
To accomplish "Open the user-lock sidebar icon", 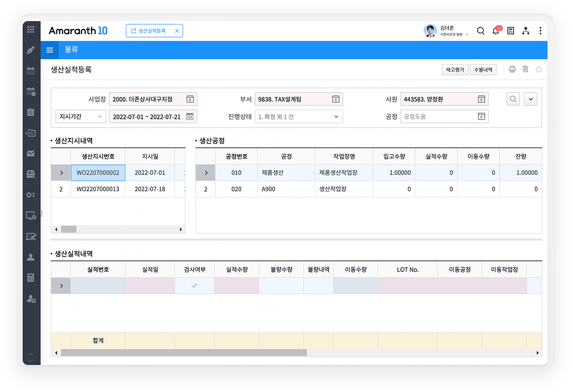I will pyautogui.click(x=31, y=299).
